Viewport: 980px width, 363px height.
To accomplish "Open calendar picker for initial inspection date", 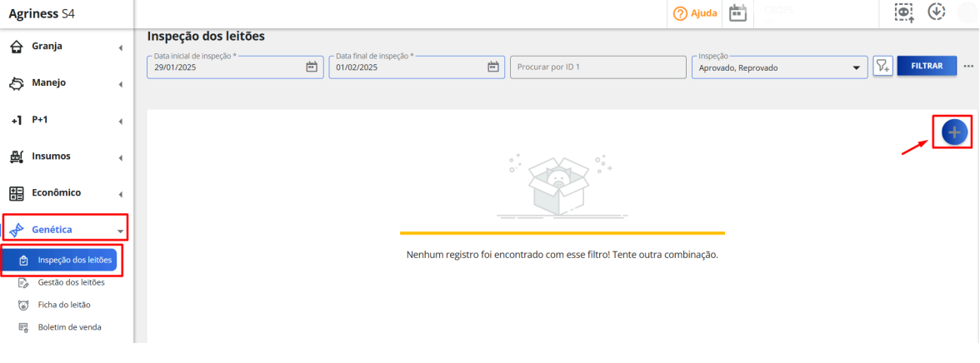I will click(x=312, y=67).
